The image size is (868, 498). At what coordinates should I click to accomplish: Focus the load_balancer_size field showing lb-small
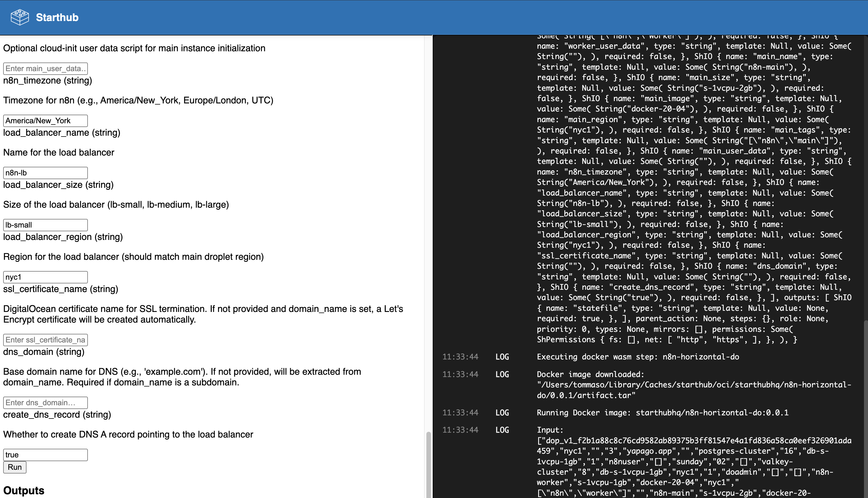[45, 225]
